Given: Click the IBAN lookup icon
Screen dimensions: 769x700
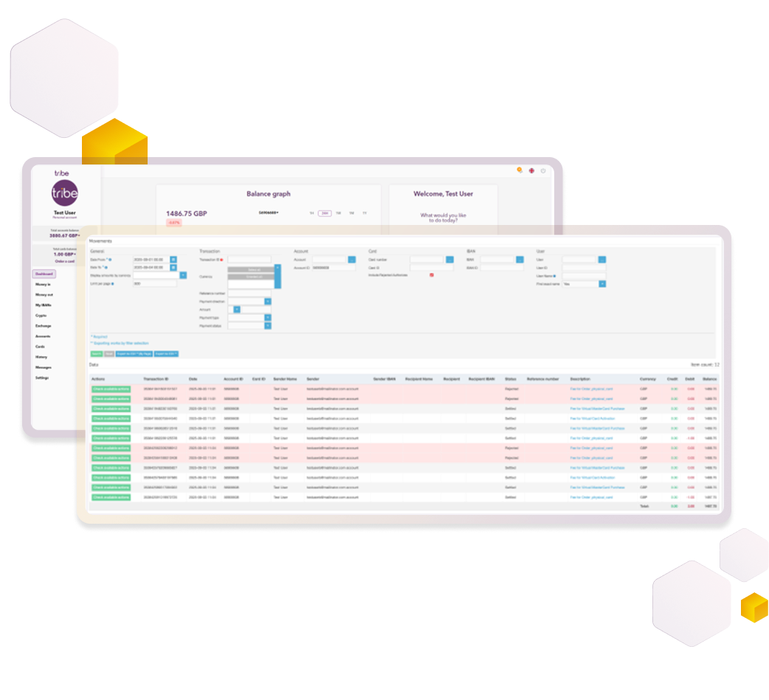Looking at the screenshot, I should pos(518,258).
